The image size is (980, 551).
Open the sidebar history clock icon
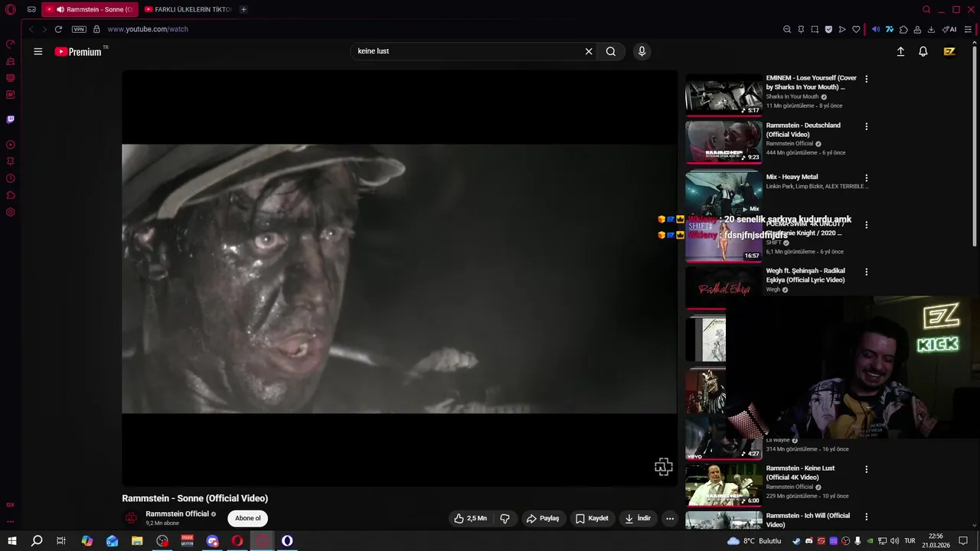[11, 178]
